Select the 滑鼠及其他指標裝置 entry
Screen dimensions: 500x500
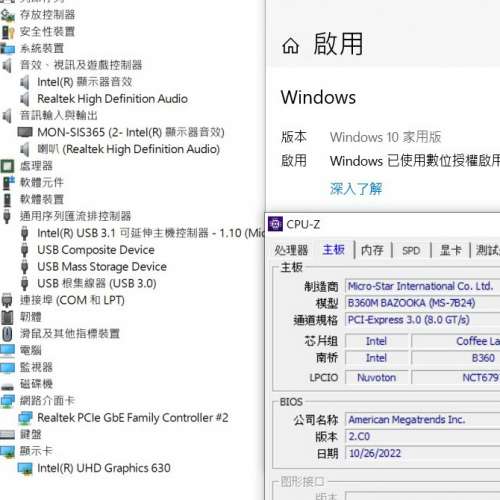coord(70,334)
